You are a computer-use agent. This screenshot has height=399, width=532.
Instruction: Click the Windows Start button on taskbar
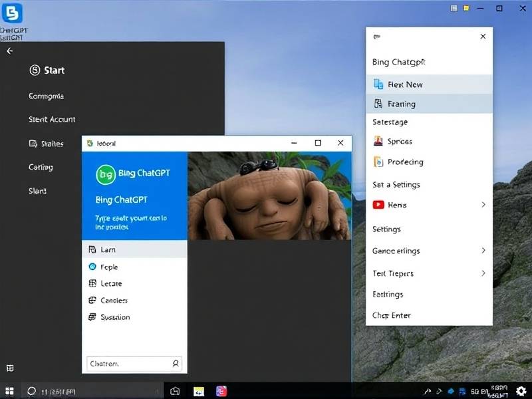[x=10, y=391]
